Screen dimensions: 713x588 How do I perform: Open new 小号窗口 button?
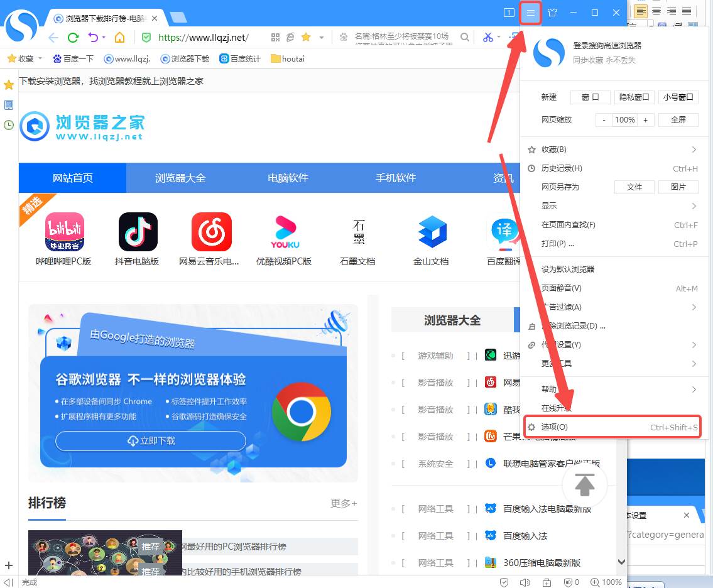click(678, 97)
